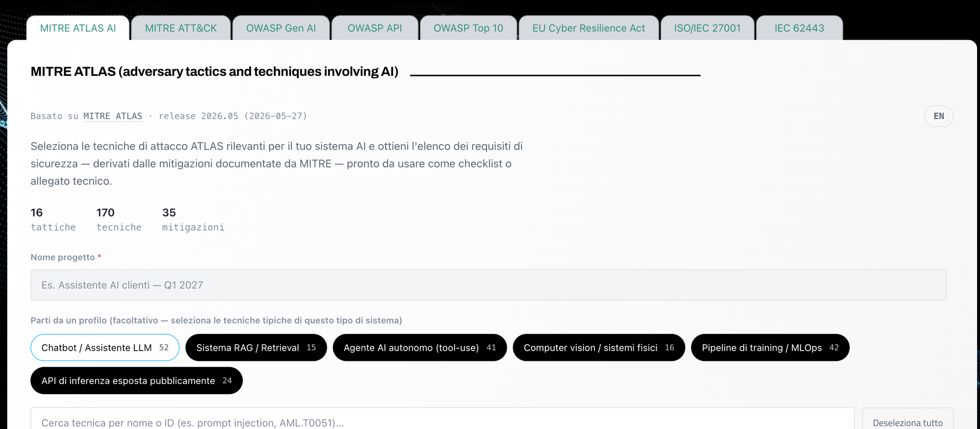Focus the Nome progetto input field
Image resolution: width=980 pixels, height=429 pixels.
pyautogui.click(x=488, y=285)
